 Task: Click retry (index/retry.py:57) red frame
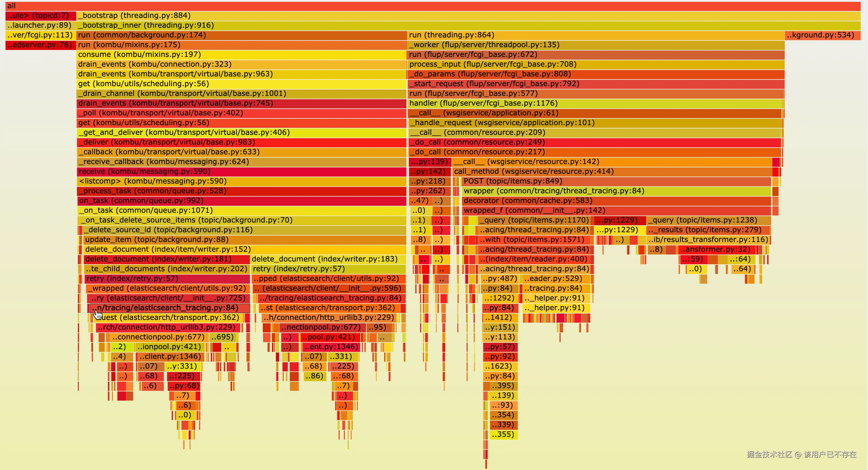tap(167, 279)
